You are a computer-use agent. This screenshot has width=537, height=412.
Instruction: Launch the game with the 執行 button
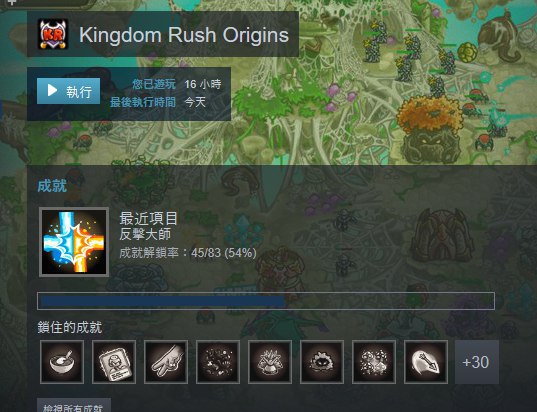coord(68,91)
